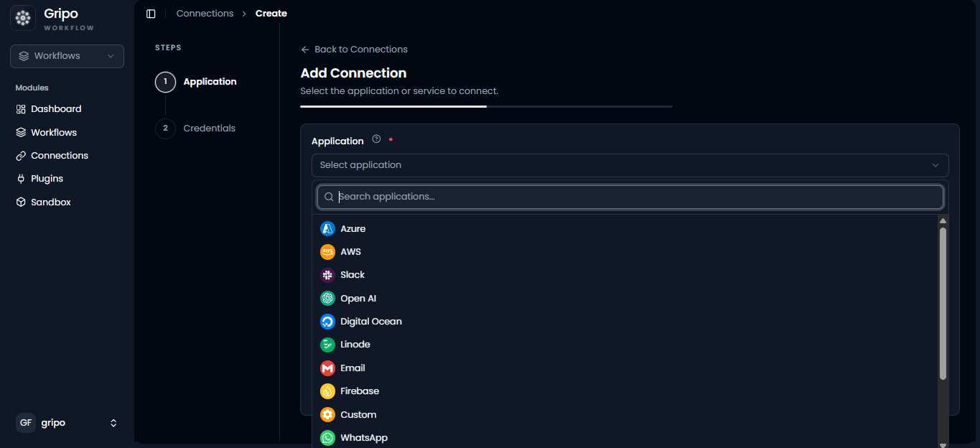Select the Firebase flame icon
Image resolution: width=980 pixels, height=448 pixels.
[x=327, y=391]
